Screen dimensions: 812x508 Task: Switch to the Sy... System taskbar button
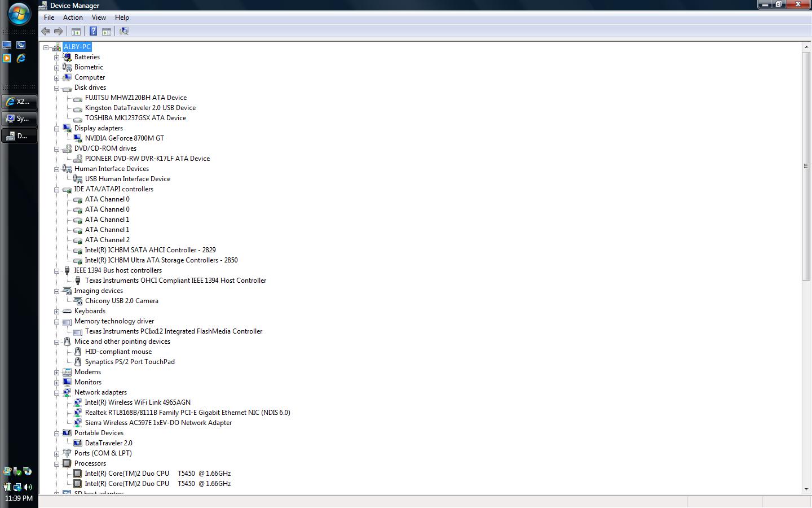pyautogui.click(x=19, y=119)
